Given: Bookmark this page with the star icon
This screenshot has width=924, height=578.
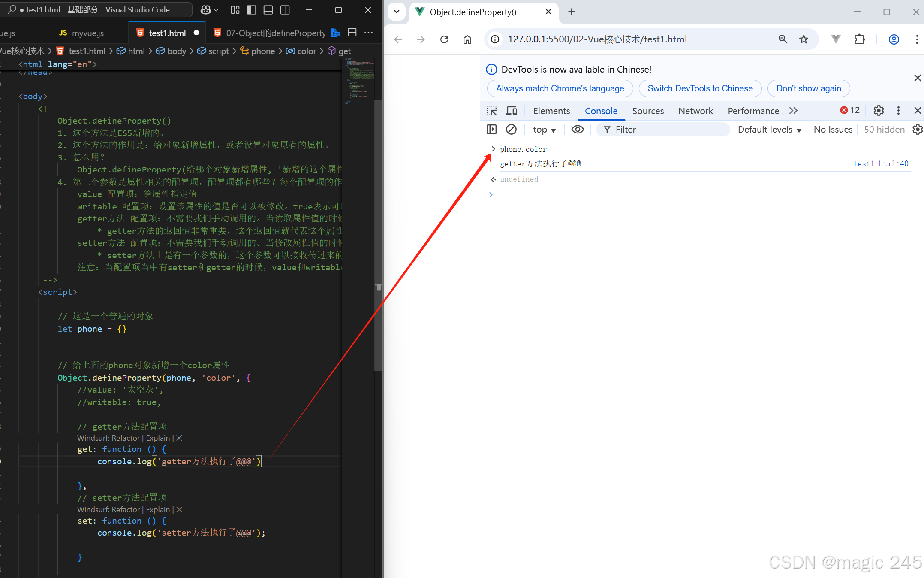Looking at the screenshot, I should coord(804,39).
